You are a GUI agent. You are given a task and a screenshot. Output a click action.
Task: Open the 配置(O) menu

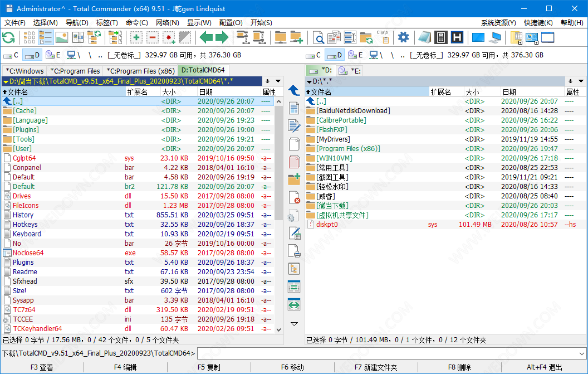tap(231, 23)
